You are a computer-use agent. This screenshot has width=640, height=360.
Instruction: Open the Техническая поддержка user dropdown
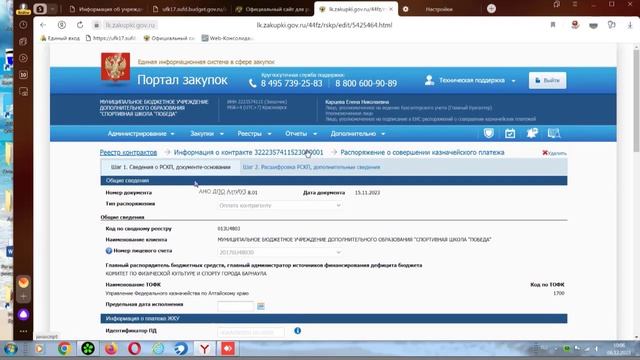(x=470, y=80)
